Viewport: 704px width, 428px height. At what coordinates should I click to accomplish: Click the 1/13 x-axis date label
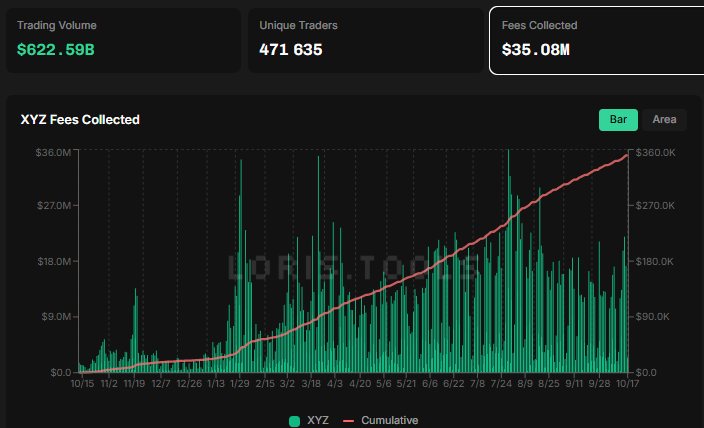[x=216, y=384]
